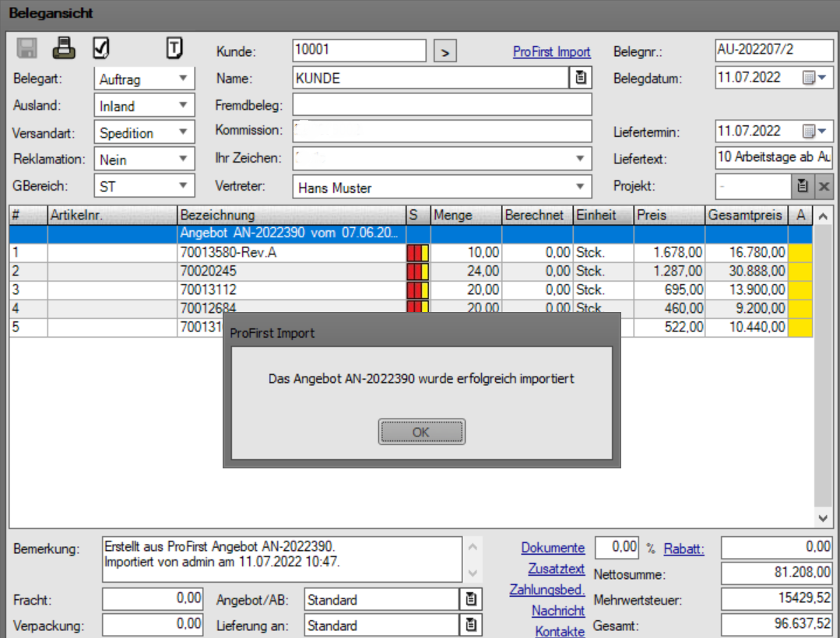Click the T text document icon

175,49
